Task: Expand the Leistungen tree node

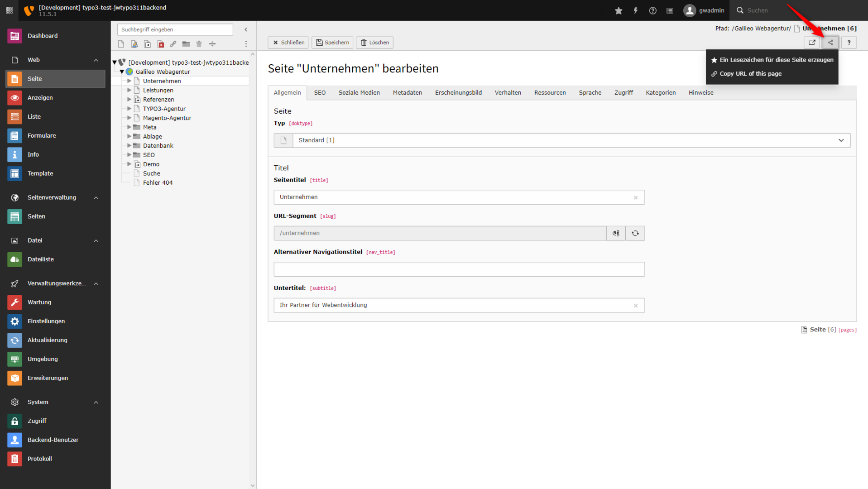Action: pyautogui.click(x=129, y=90)
